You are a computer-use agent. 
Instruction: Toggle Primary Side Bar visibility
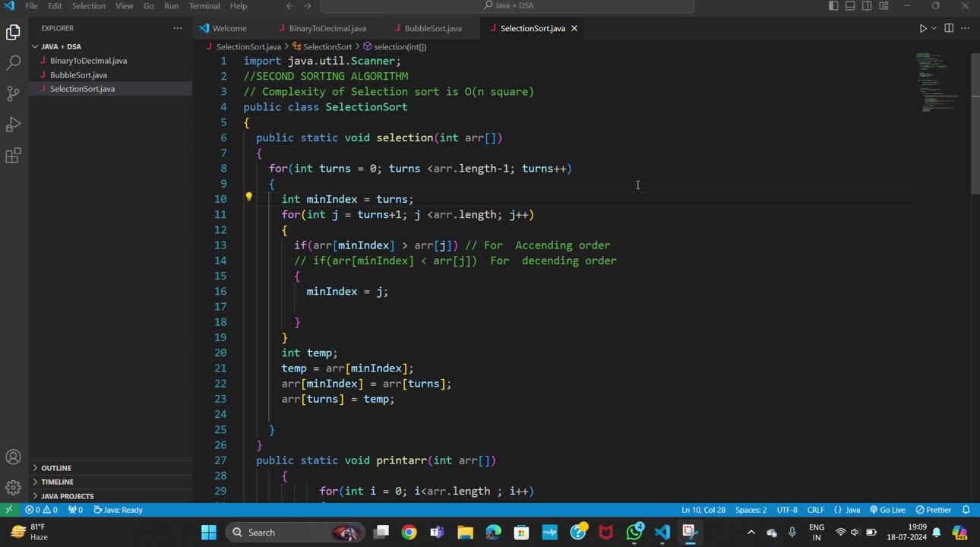[833, 6]
